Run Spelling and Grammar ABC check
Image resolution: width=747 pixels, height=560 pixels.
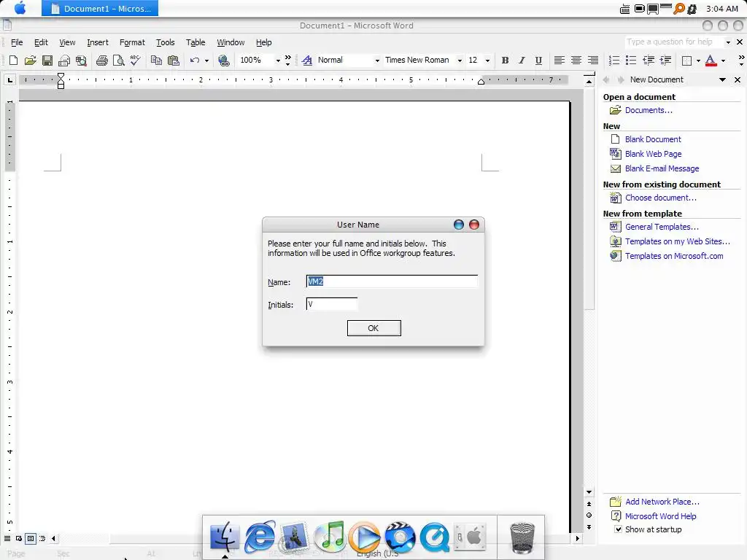click(x=135, y=61)
